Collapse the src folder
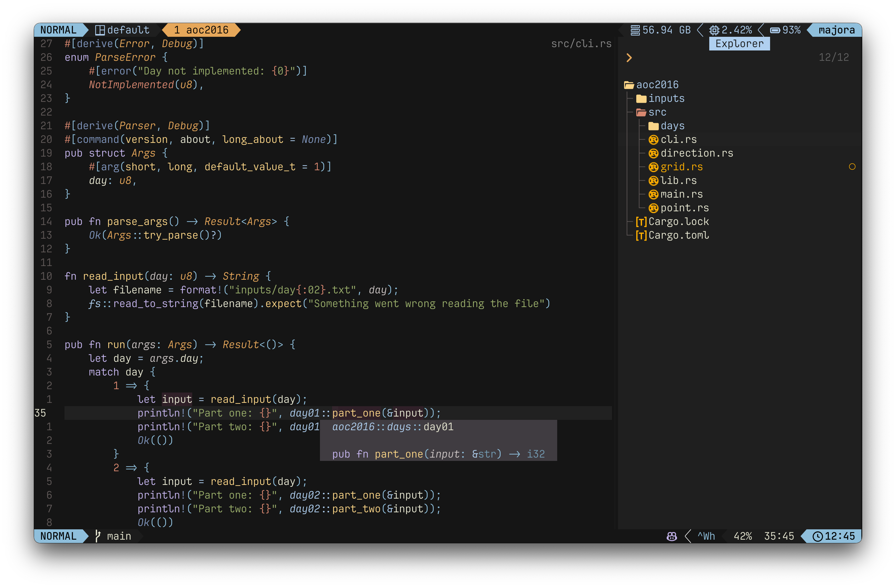Screen dimensions: 896x588 pos(657,112)
